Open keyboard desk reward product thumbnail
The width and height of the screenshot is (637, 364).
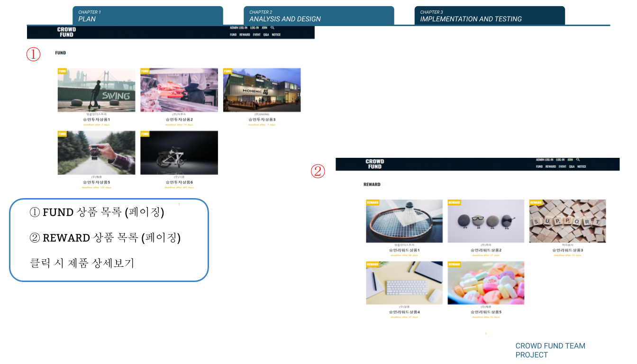point(404,283)
